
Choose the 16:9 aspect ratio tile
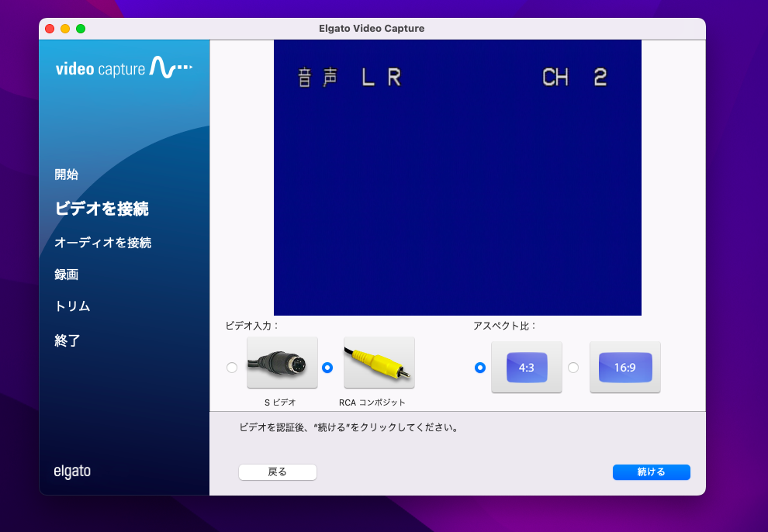tap(624, 368)
